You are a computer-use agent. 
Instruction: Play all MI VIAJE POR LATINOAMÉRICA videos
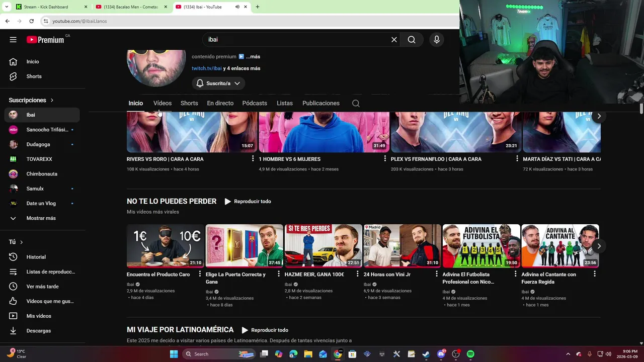[x=265, y=330]
